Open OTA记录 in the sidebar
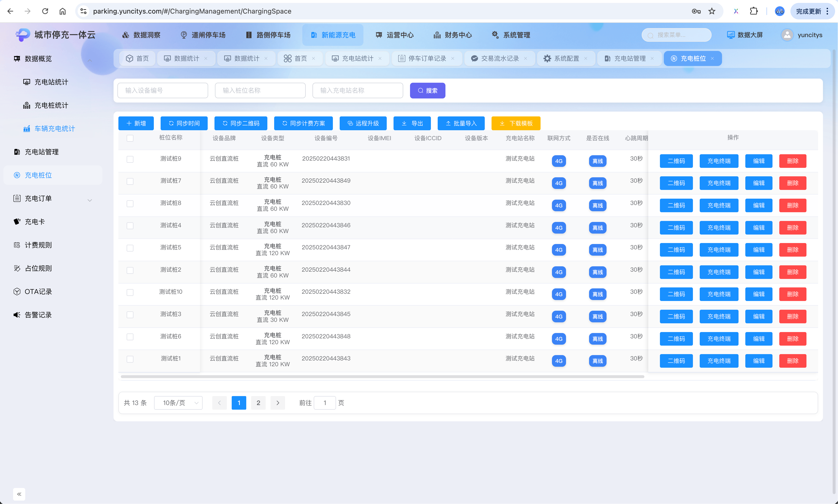838x504 pixels. [38, 291]
